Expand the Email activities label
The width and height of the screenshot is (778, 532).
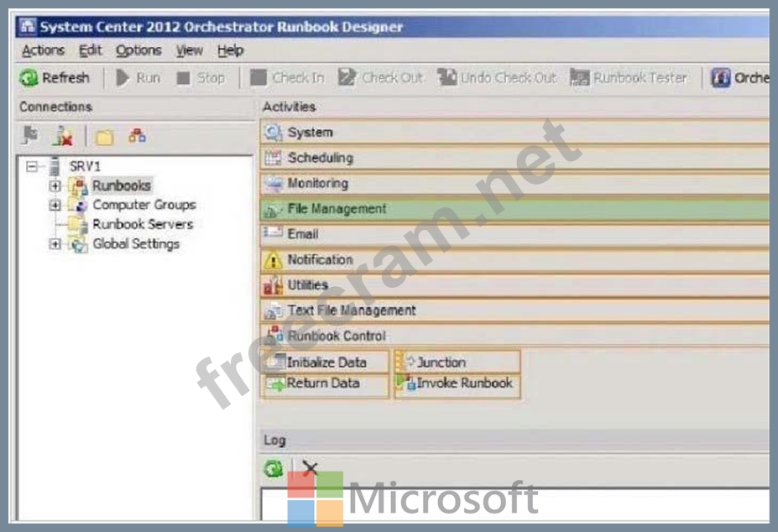(303, 234)
